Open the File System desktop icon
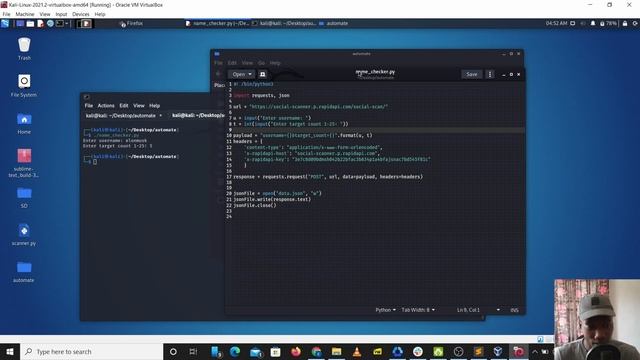 pos(24,86)
